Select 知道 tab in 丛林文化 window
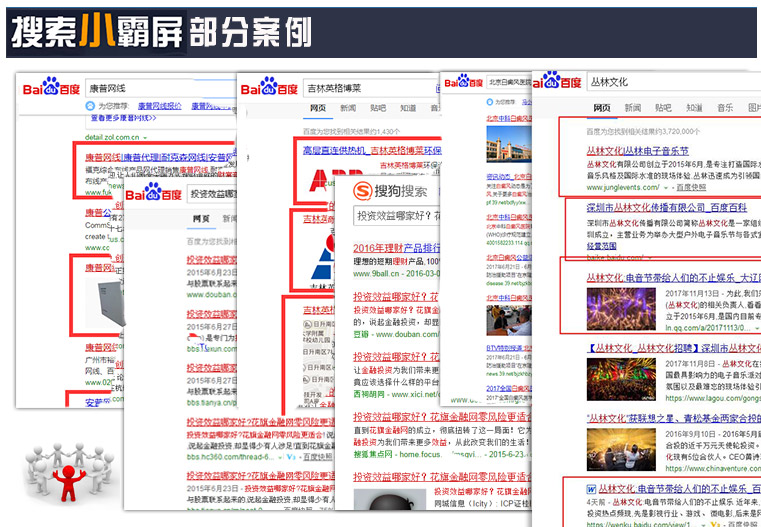 [694, 108]
